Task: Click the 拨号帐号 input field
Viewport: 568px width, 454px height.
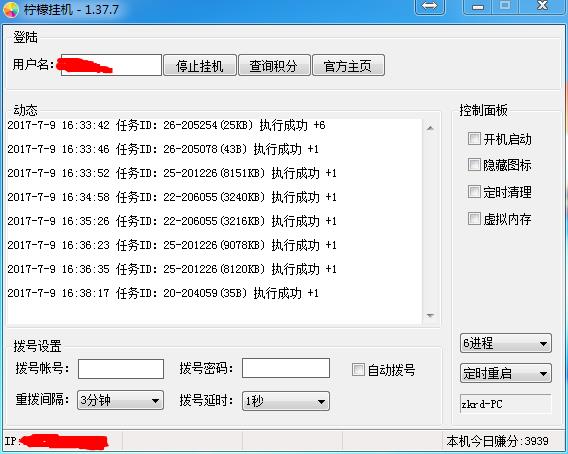Action: [121, 369]
